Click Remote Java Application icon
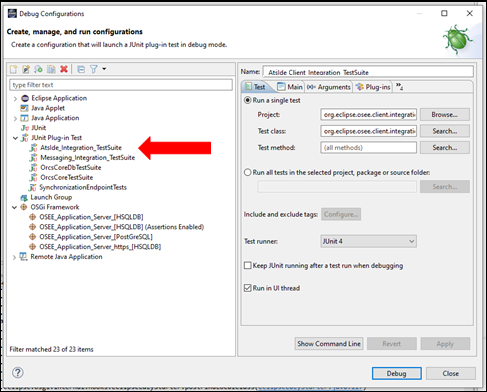 23,257
